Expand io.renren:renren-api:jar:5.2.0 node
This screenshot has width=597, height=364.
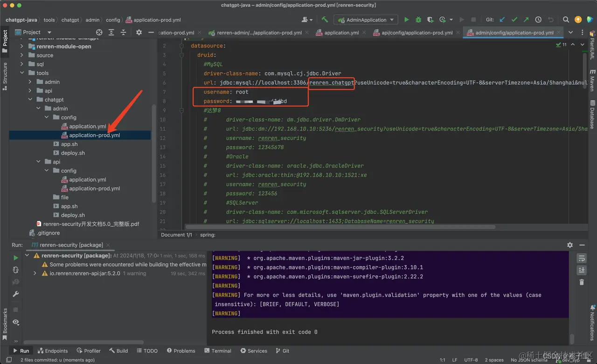coord(35,274)
